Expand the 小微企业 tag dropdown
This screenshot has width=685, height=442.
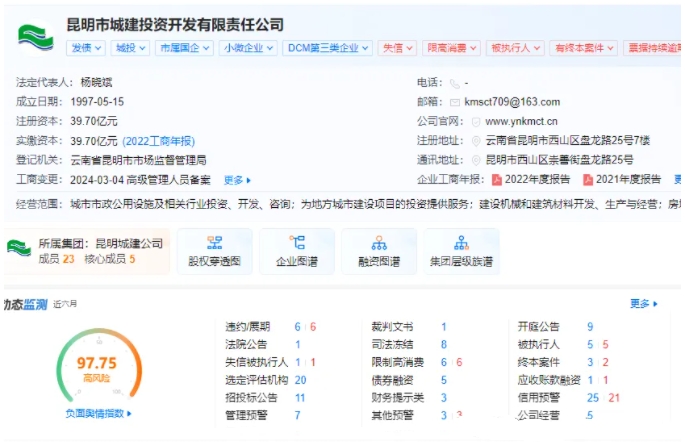(248, 48)
